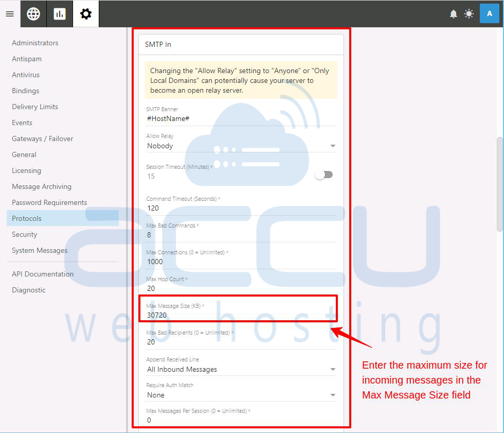Open Licensing in the sidebar
The height and width of the screenshot is (433, 504).
26,170
